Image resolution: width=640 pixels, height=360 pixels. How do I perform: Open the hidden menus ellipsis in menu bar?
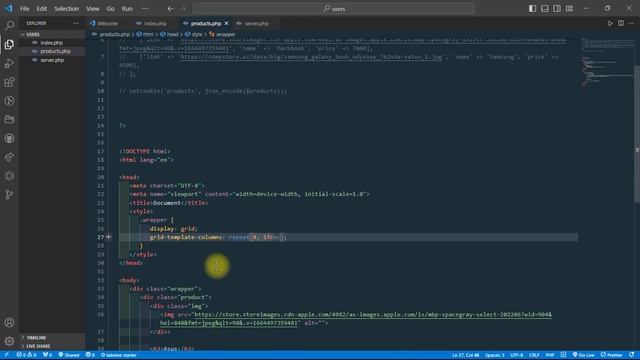pyautogui.click(x=145, y=9)
